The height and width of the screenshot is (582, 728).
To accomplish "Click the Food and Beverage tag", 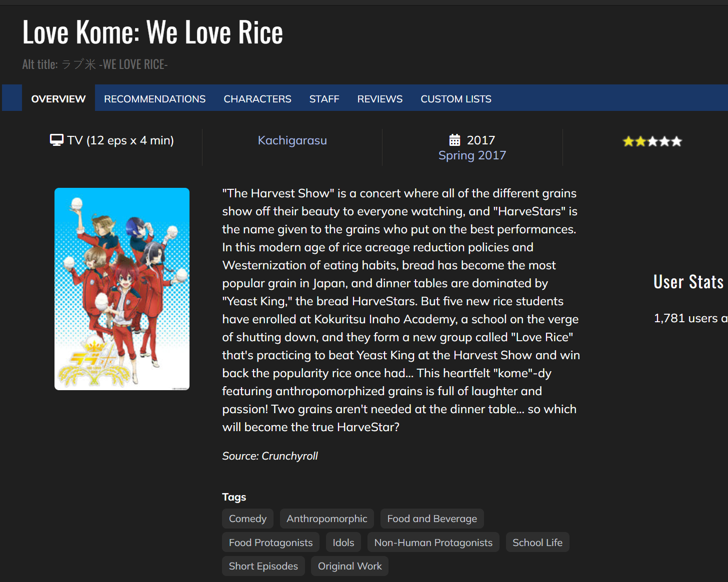I will [x=432, y=519].
